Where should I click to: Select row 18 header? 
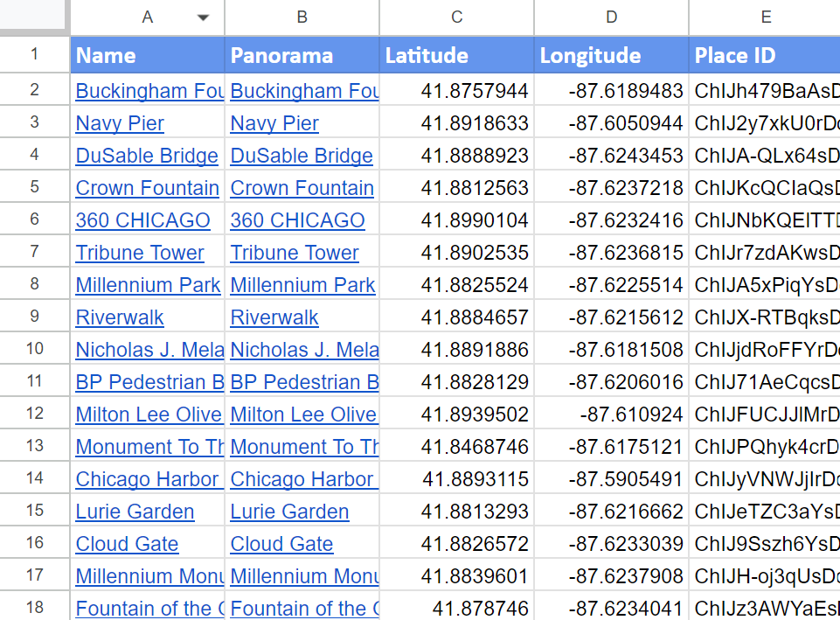(34, 608)
